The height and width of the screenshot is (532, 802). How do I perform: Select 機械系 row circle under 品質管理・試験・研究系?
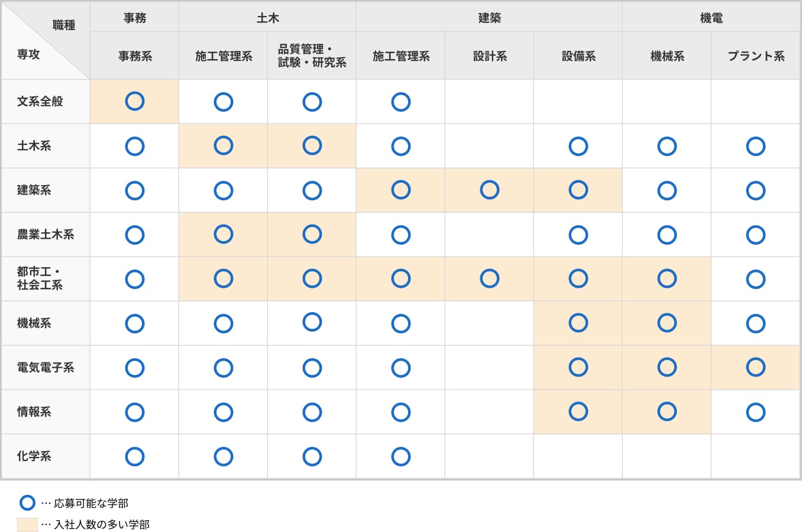point(312,322)
